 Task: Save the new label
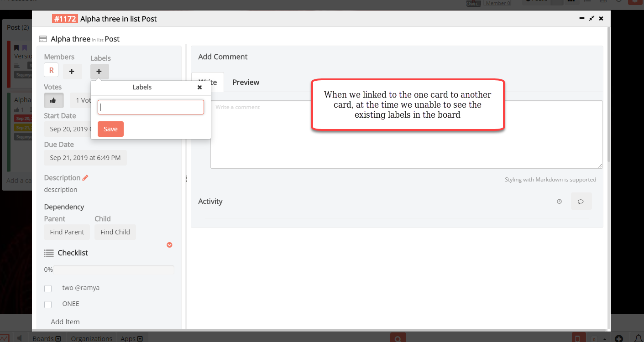click(110, 129)
